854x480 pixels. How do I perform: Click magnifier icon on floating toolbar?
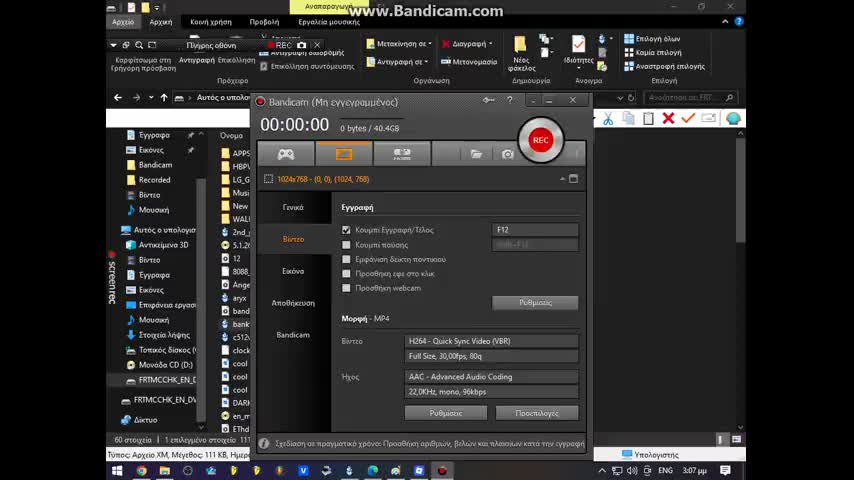tap(139, 45)
